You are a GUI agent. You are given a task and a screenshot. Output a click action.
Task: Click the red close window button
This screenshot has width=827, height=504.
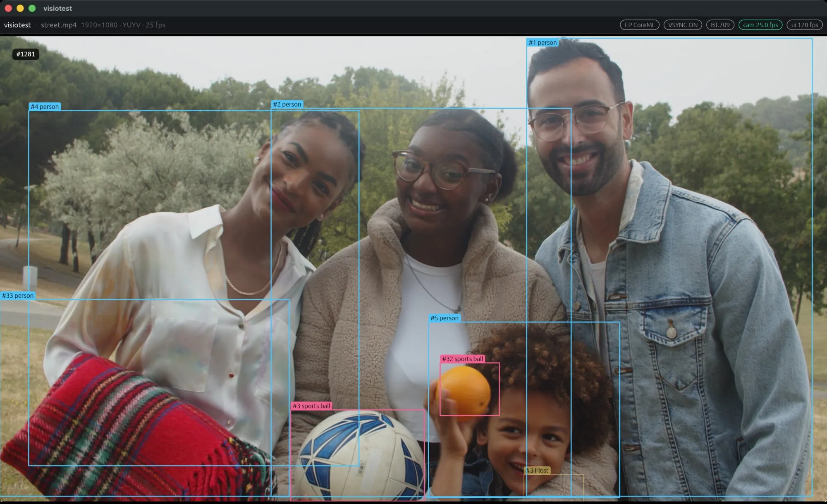tap(8, 8)
